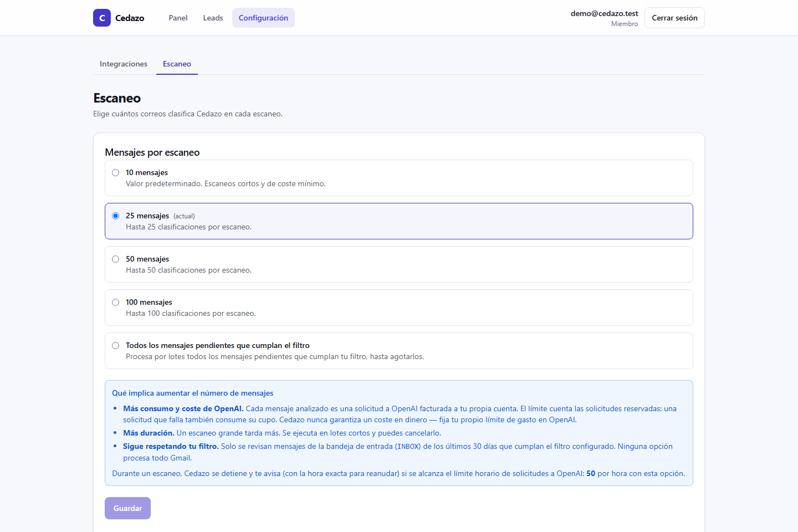Switch to the Integraciones tab
This screenshot has width=798, height=532.
click(124, 64)
